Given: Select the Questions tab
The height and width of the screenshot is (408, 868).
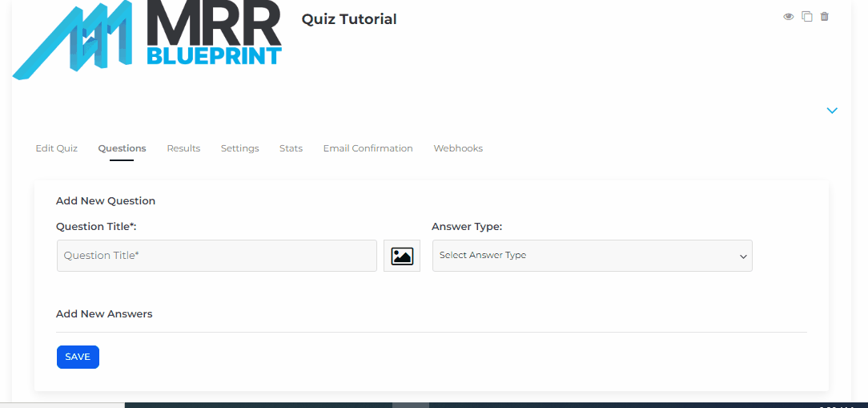Looking at the screenshot, I should point(122,148).
